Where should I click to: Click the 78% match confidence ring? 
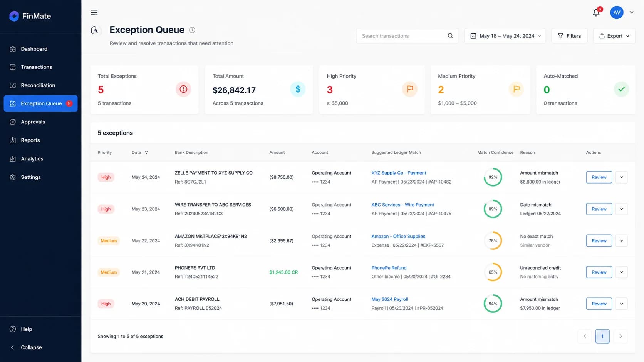tap(493, 241)
